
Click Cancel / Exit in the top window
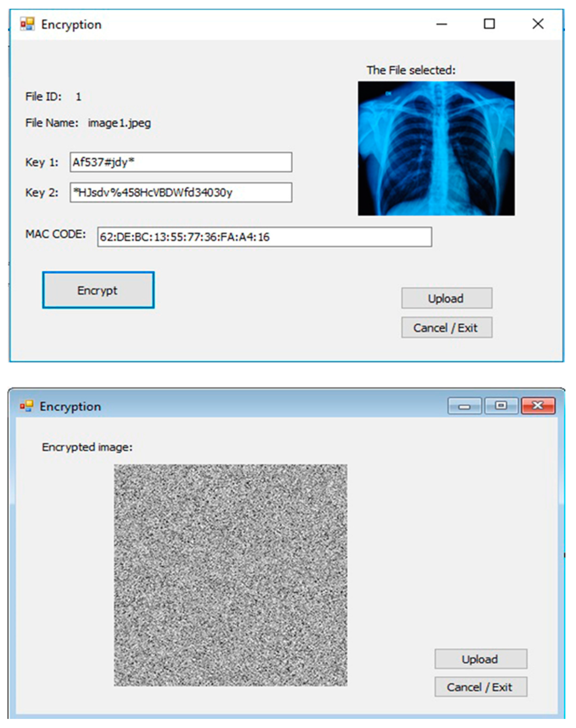pos(447,327)
